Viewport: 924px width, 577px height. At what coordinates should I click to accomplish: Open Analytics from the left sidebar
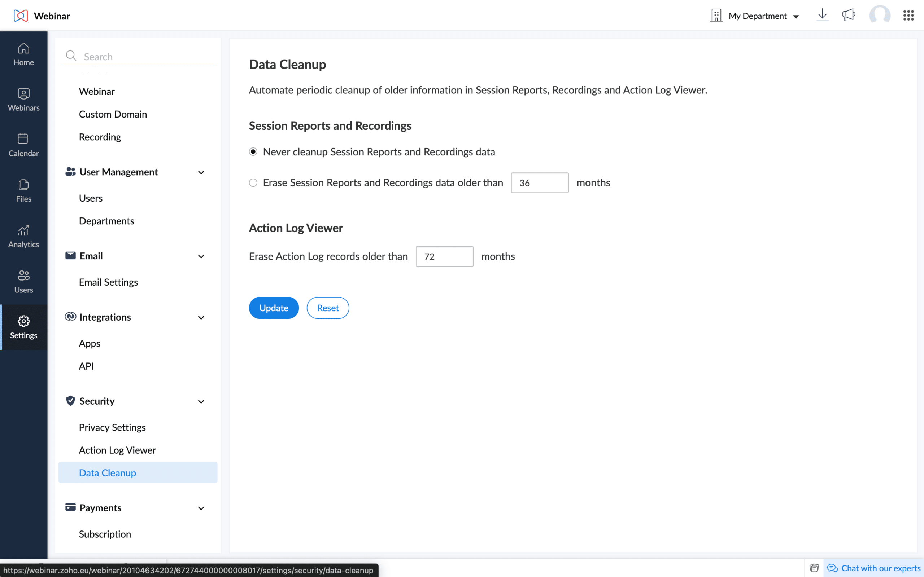pos(23,236)
